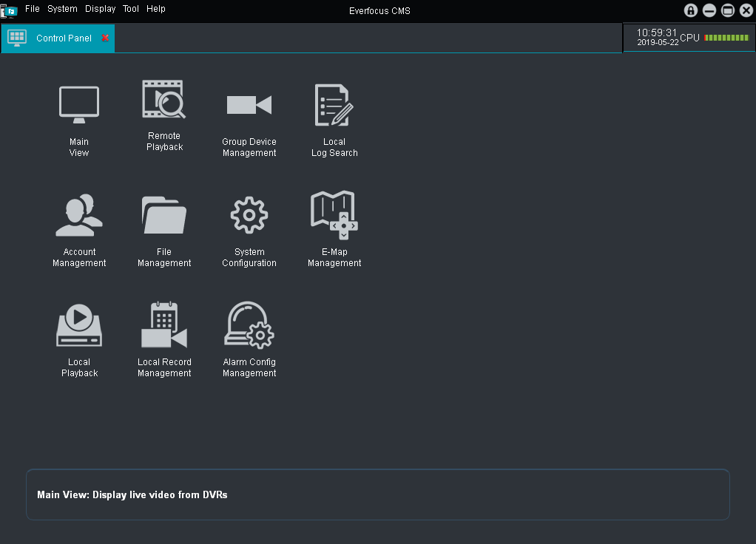
Task: Open the System menu
Action: coord(62,9)
